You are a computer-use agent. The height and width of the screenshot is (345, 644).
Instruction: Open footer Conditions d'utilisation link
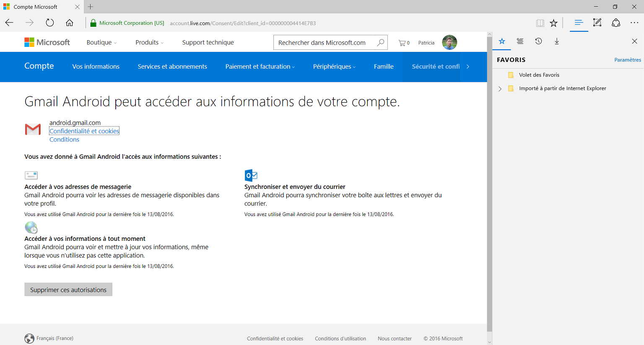[x=340, y=339]
